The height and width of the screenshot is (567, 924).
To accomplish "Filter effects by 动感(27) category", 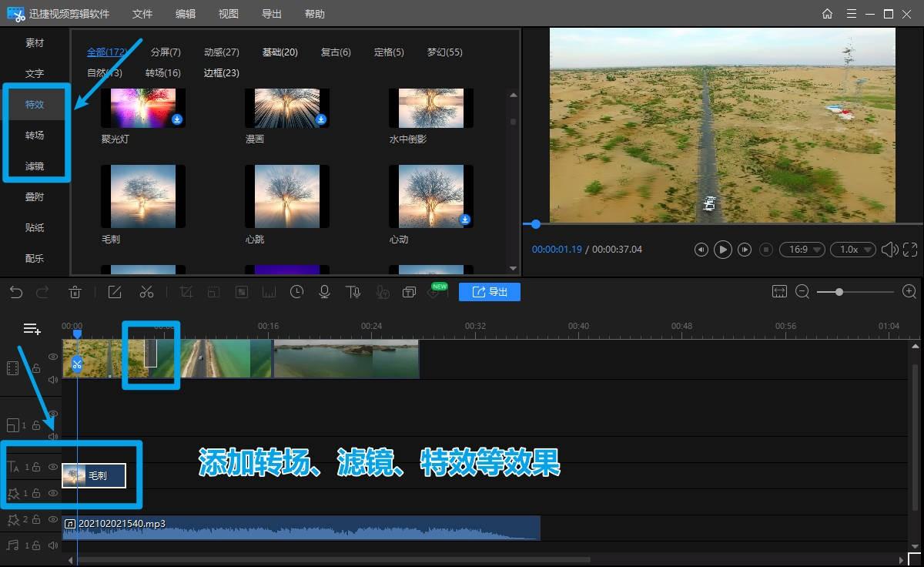I will coord(222,52).
